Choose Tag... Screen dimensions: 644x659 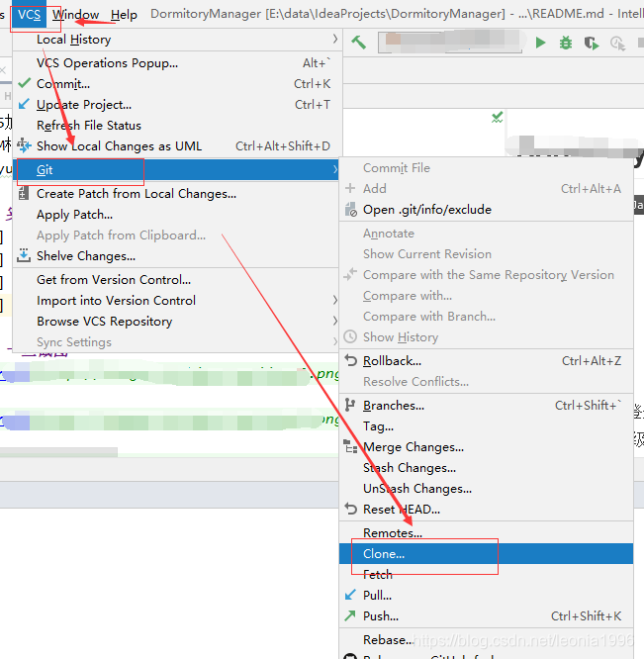point(486,426)
